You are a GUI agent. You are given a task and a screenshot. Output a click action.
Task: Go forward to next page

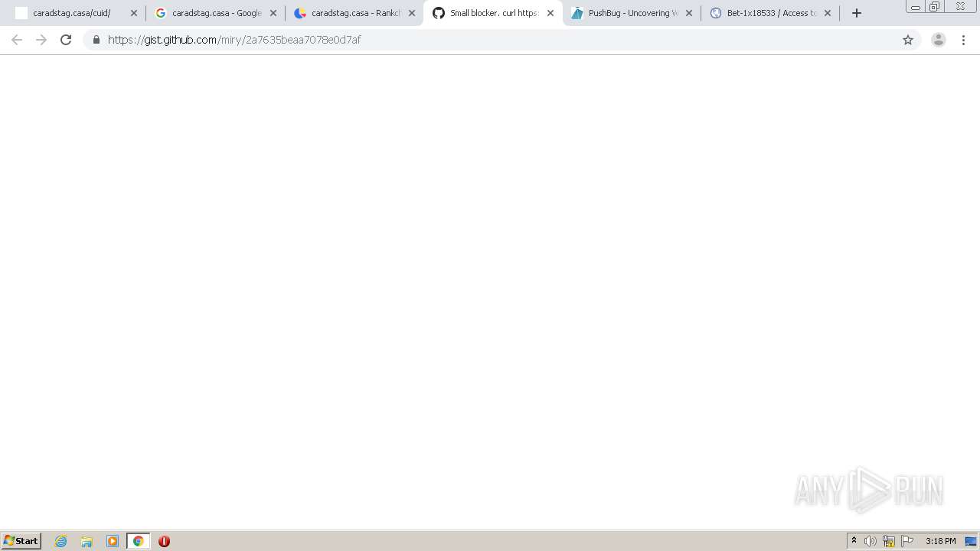tap(41, 40)
